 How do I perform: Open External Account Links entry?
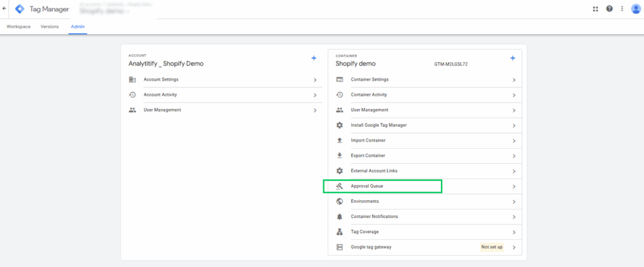pos(374,171)
